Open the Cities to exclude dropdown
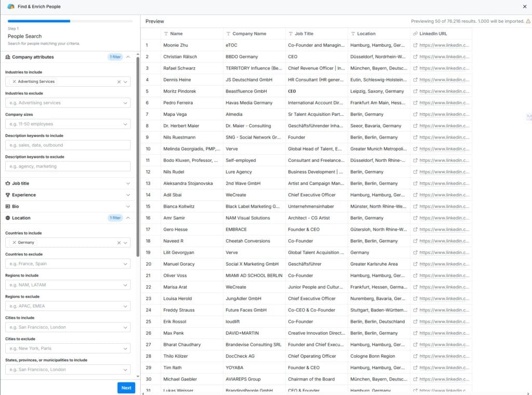The height and width of the screenshot is (395, 532). click(x=68, y=349)
